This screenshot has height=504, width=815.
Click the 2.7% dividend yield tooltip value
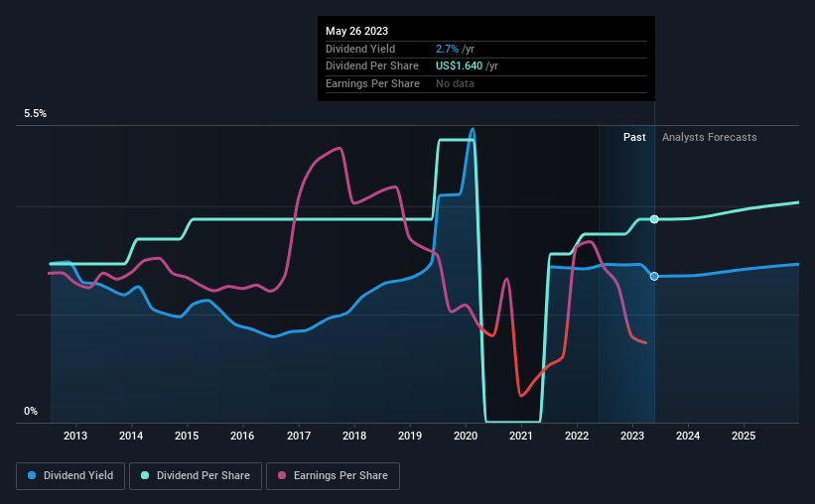click(x=447, y=49)
